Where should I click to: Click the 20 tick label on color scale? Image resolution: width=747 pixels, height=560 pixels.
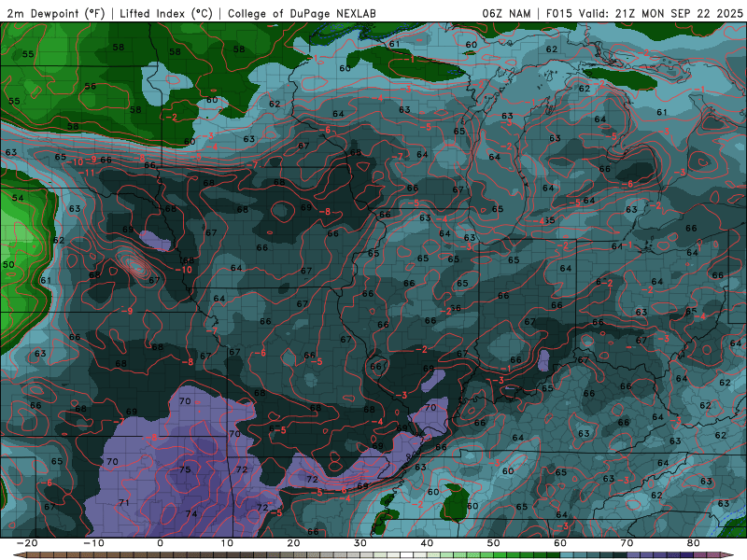point(293,543)
